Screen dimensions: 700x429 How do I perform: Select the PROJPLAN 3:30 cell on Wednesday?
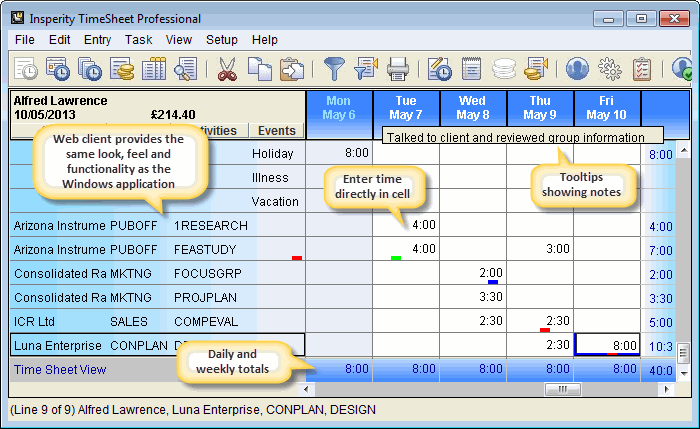(x=473, y=297)
